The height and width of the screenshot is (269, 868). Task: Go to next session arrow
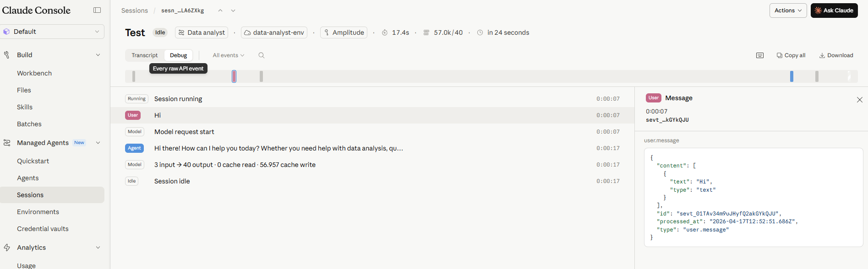(x=233, y=11)
